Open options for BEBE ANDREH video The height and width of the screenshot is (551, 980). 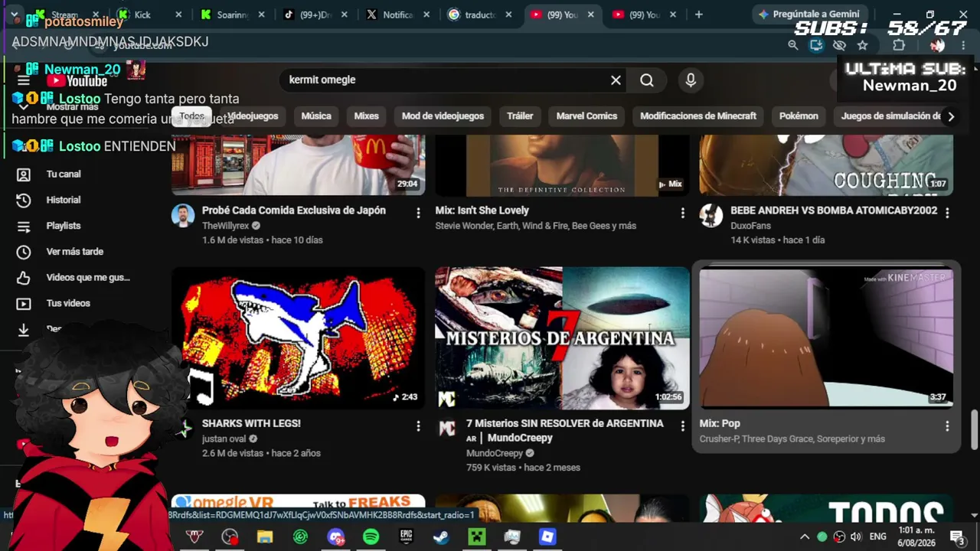(x=947, y=213)
